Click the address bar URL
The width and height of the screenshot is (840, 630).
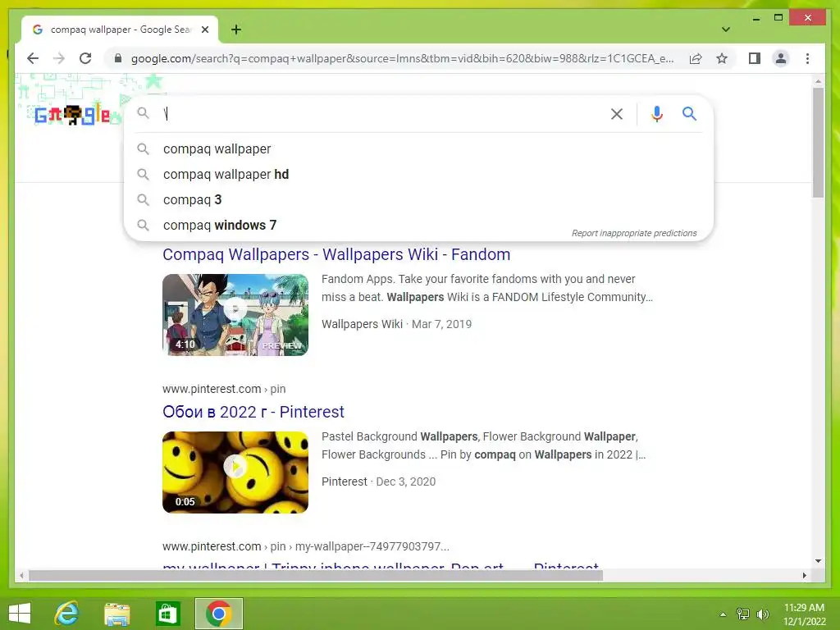[x=402, y=58]
